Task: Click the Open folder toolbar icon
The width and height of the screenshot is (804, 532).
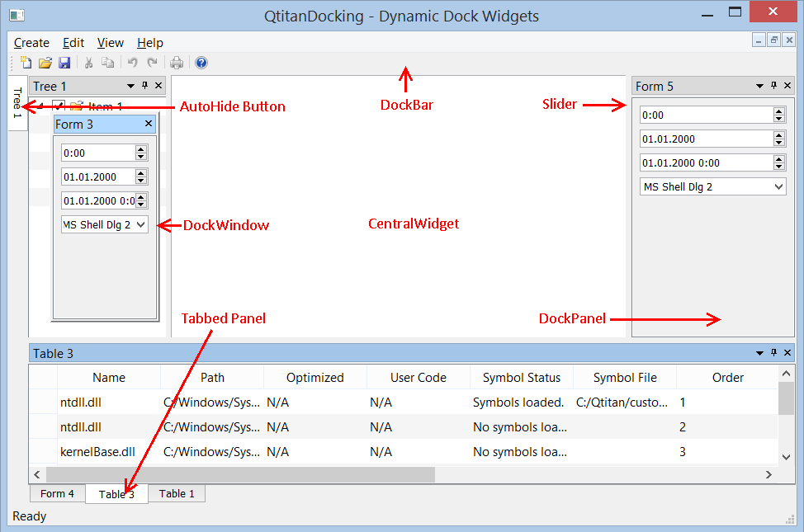Action: pyautogui.click(x=45, y=63)
